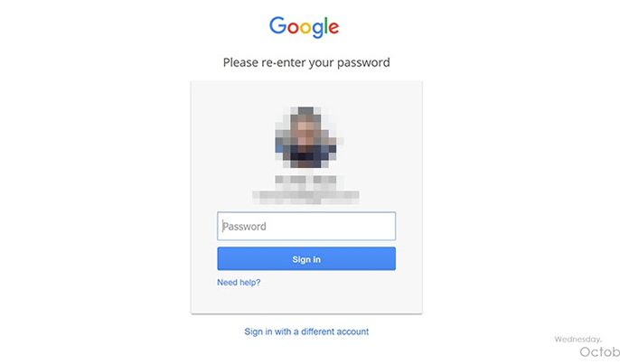
Task: Click the red first o in Google logo
Action: 293,28
